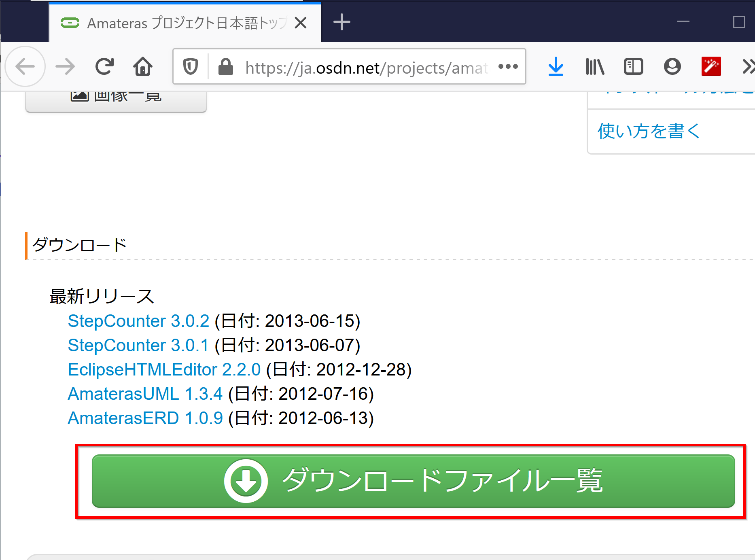Click the 最新リリース label
This screenshot has width=755, height=560.
[x=102, y=296]
